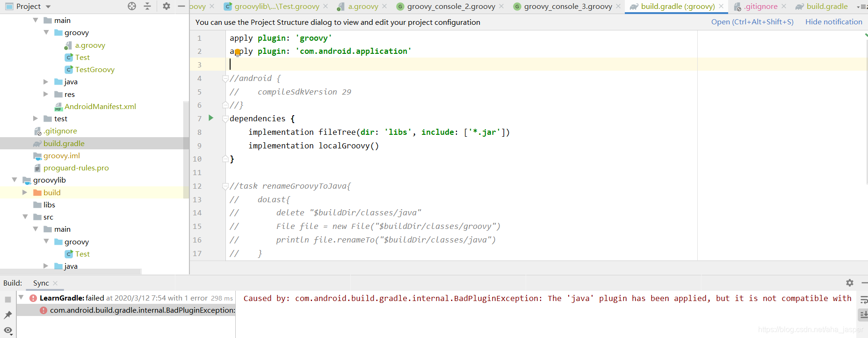Fold the dependencies block at line 7
This screenshot has height=338, width=868.
pos(225,119)
